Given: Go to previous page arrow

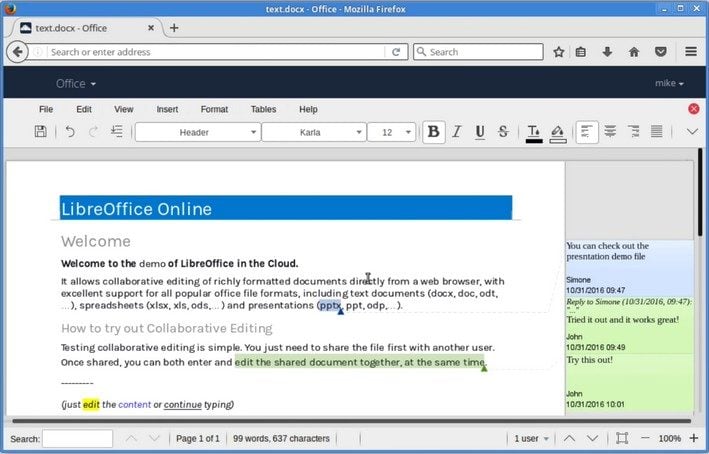Looking at the screenshot, I should [x=570, y=438].
